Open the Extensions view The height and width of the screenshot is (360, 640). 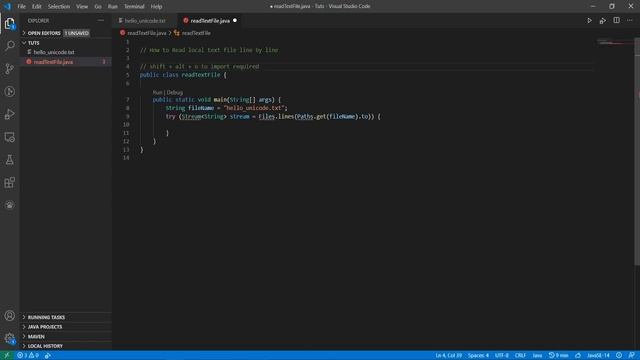point(9,182)
